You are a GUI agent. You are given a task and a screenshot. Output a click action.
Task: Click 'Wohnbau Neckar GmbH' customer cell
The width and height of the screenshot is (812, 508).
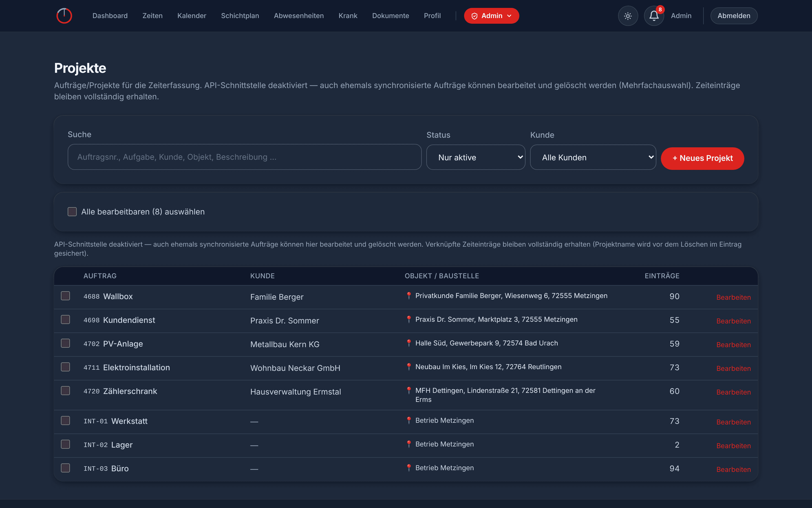coord(295,368)
